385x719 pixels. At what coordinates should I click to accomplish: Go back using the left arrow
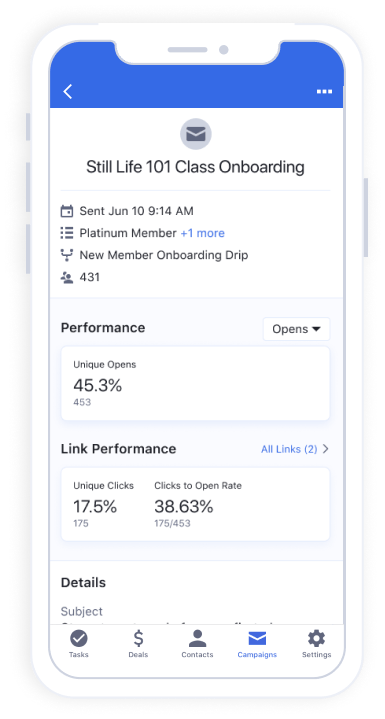pos(68,92)
